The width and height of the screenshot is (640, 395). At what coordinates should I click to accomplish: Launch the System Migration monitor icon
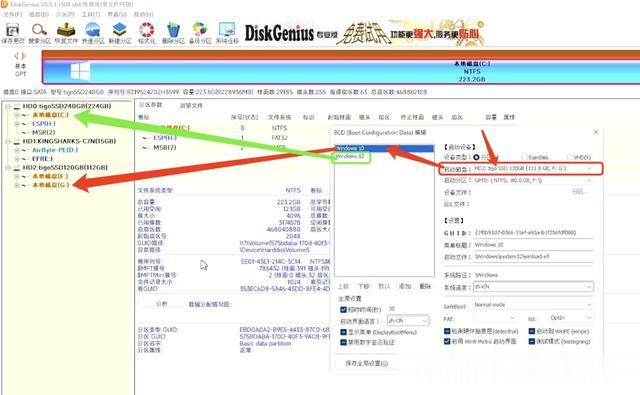point(227,33)
